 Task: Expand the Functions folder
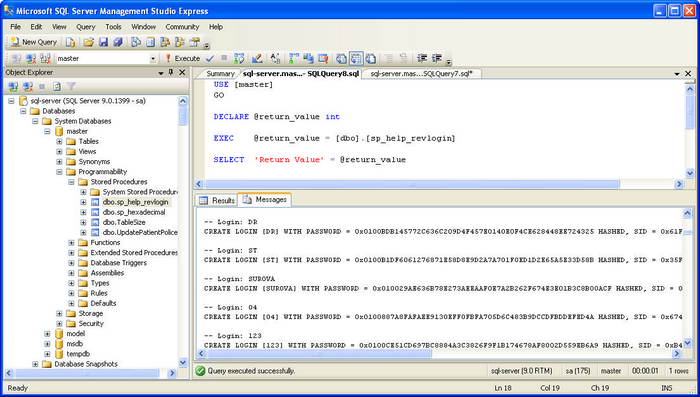[x=71, y=242]
